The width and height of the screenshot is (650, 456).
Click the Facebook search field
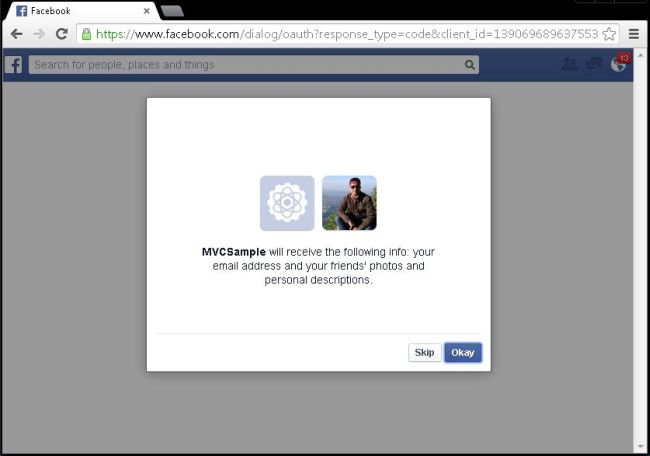point(254,65)
